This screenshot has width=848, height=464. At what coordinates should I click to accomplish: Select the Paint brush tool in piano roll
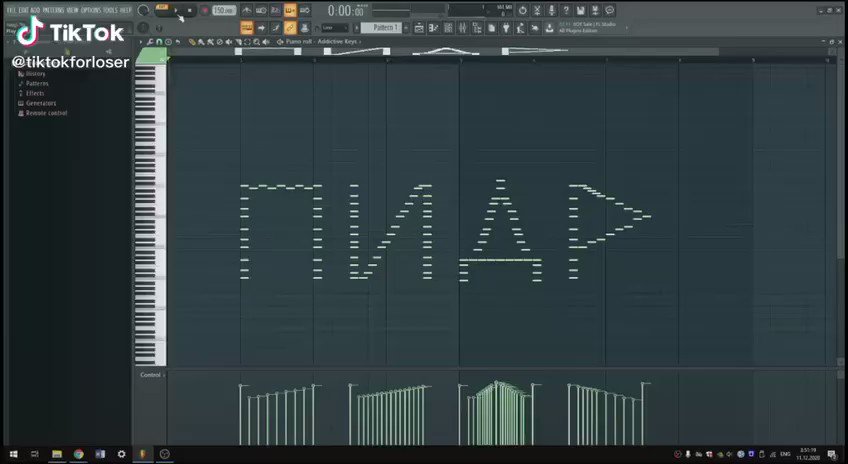tap(201, 42)
